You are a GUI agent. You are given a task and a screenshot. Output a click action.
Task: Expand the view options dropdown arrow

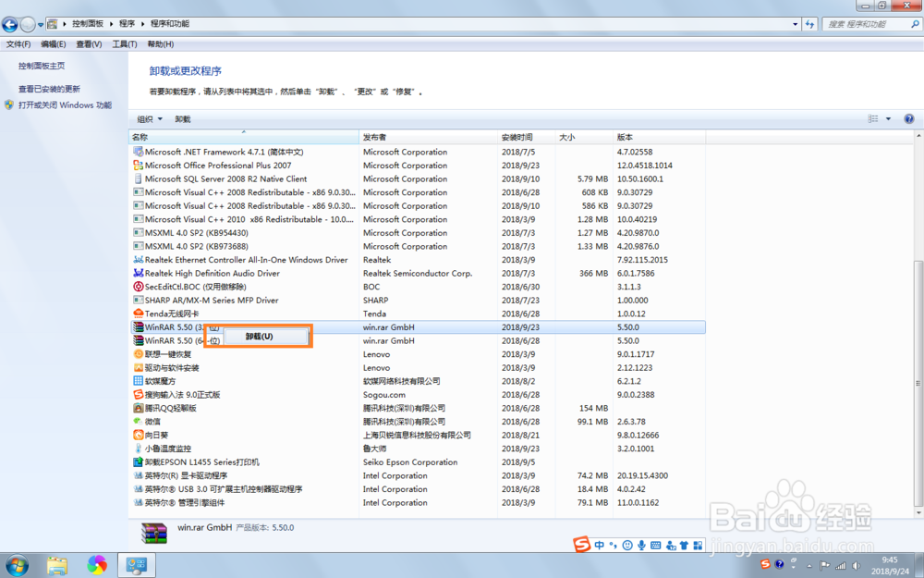point(889,118)
